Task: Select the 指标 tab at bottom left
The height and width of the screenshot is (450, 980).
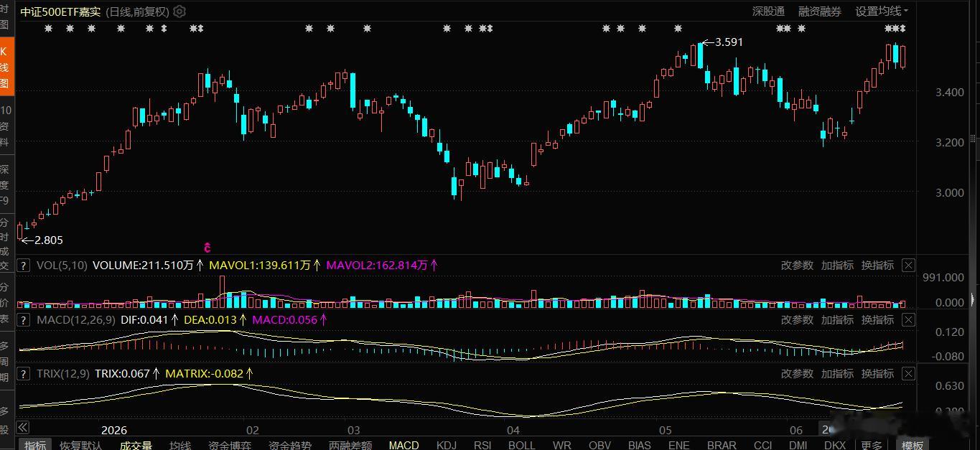Action: coord(35,445)
